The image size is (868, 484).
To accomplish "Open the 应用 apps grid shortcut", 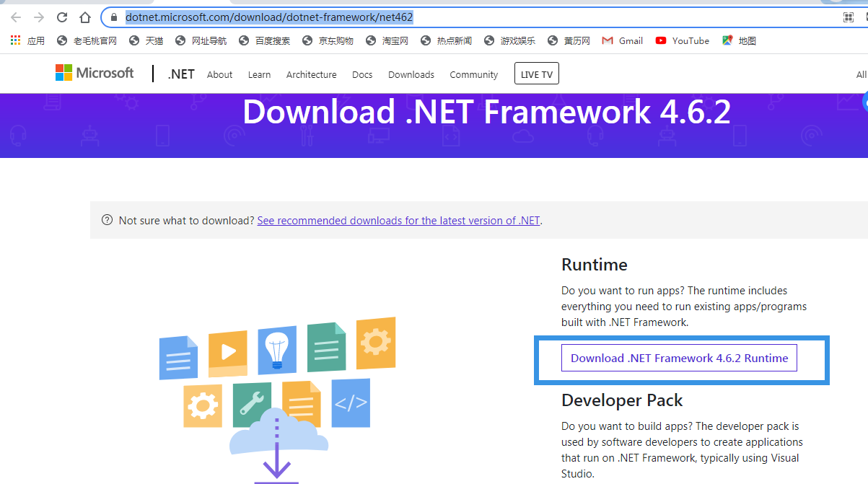I will 27,41.
